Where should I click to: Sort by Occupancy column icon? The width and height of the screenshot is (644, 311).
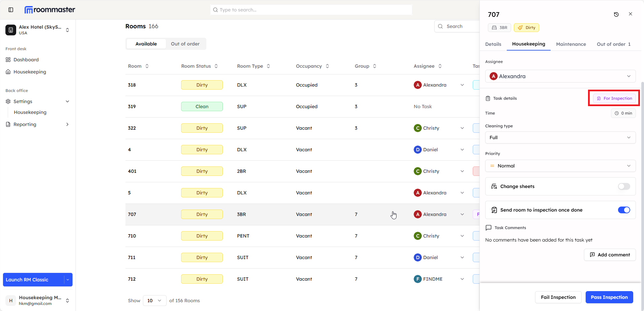pos(327,66)
